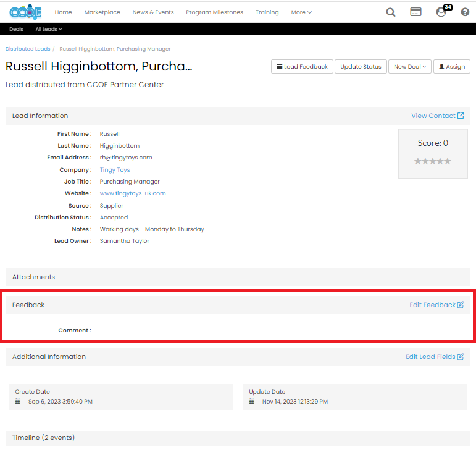Go to the Home menu item
The width and height of the screenshot is (476, 453).
[63, 12]
